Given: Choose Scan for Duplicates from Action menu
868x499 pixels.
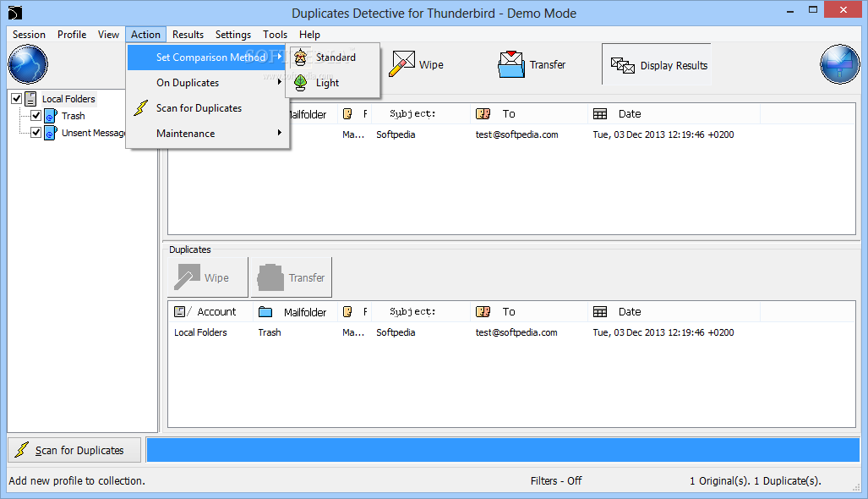Looking at the screenshot, I should 208,108.
